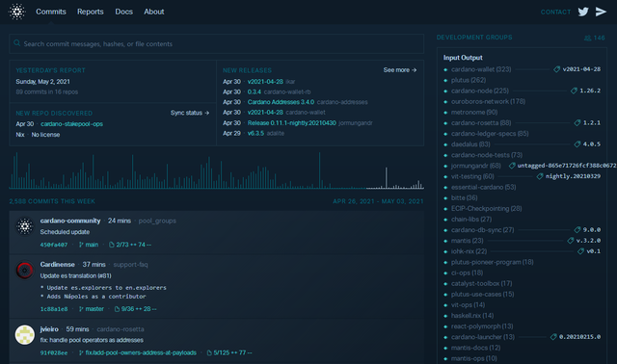
Task: Click the 146 developers count
Action: [600, 39]
